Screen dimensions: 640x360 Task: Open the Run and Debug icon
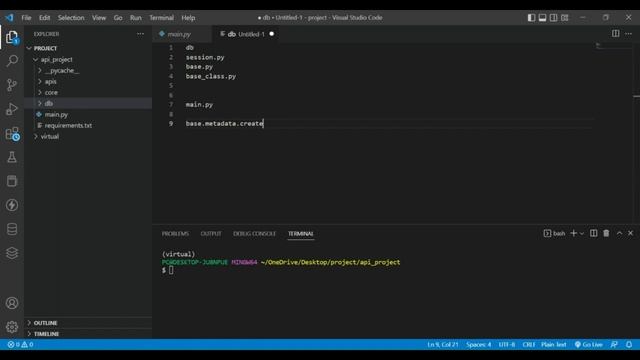click(12, 109)
